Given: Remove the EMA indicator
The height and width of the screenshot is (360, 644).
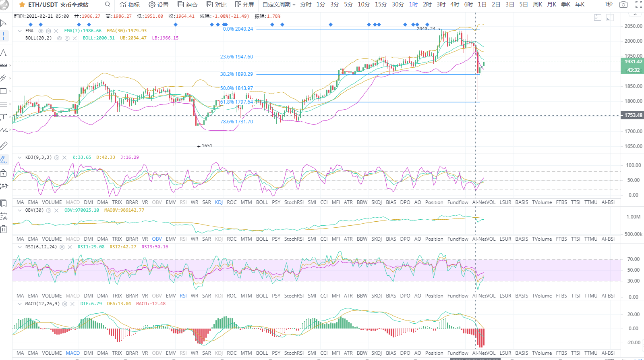Looking at the screenshot, I should point(56,31).
